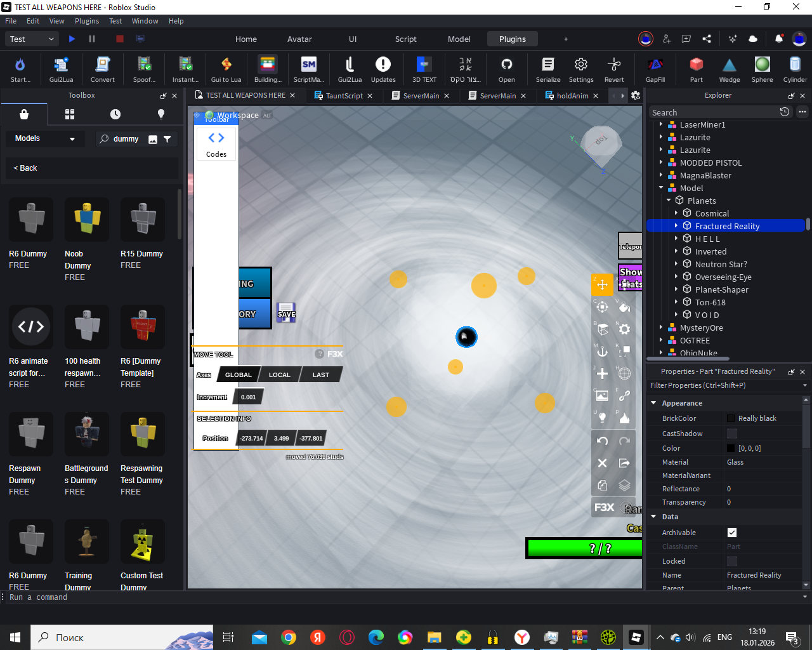Collapse the Appearance properties section
The height and width of the screenshot is (650, 812).
pos(653,403)
